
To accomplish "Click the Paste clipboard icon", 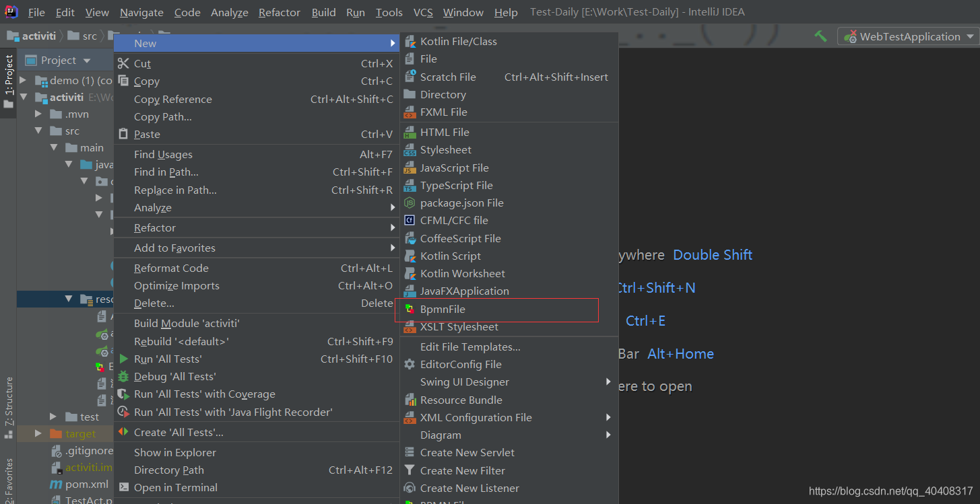I will (x=123, y=134).
